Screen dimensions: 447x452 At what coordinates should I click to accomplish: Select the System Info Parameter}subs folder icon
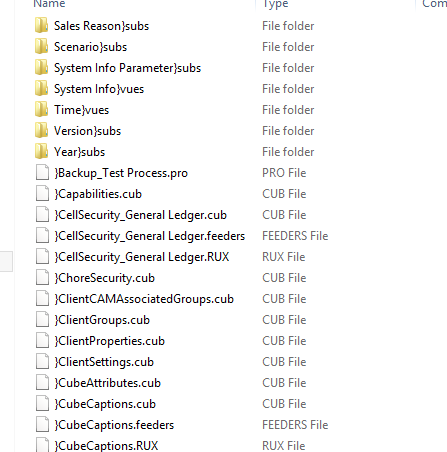42,68
